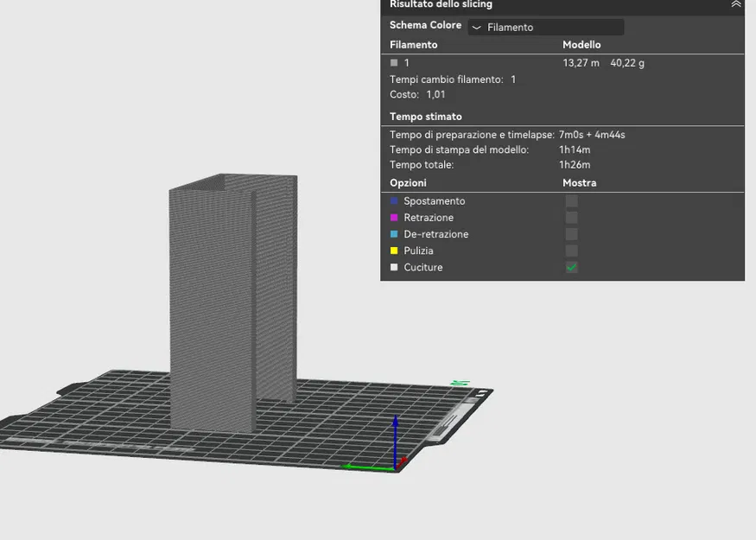Select the Retrazione option label

click(429, 218)
